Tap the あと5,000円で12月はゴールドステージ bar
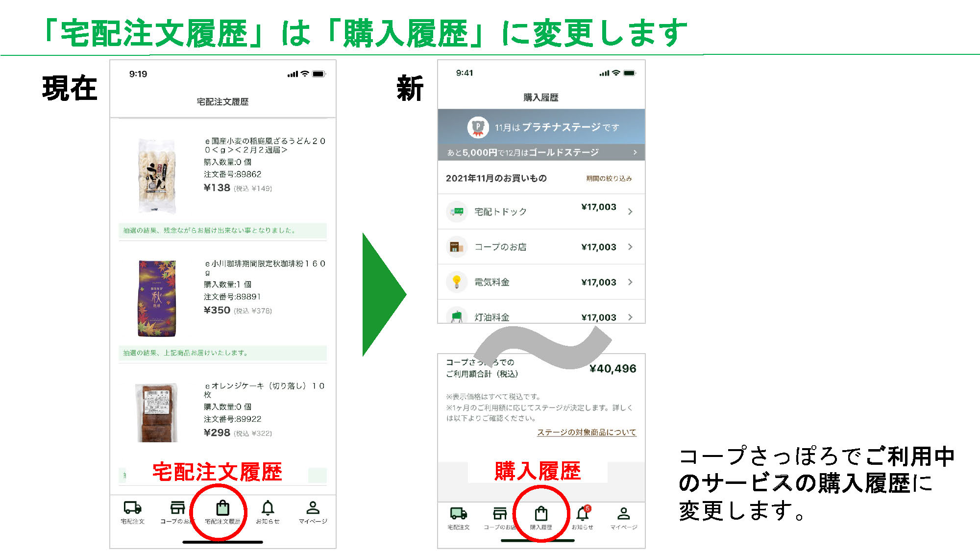The image size is (980, 551). [541, 152]
